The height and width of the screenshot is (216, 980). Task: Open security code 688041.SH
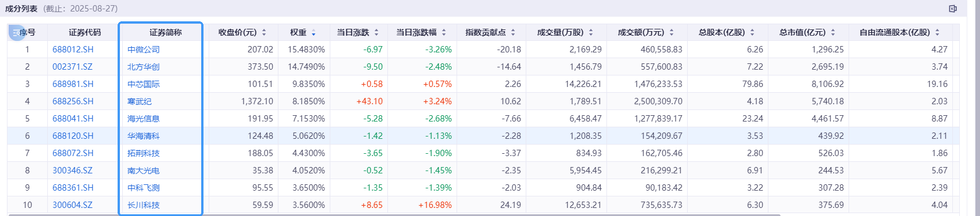coord(73,119)
